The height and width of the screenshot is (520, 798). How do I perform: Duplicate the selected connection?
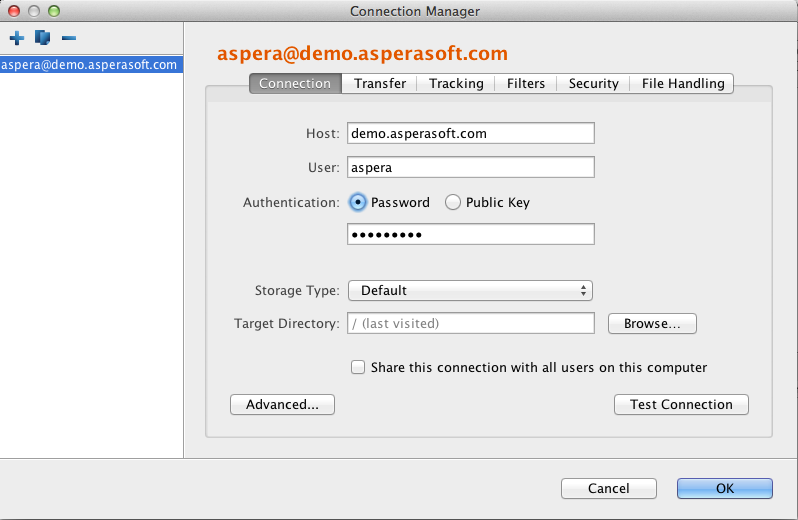(43, 38)
